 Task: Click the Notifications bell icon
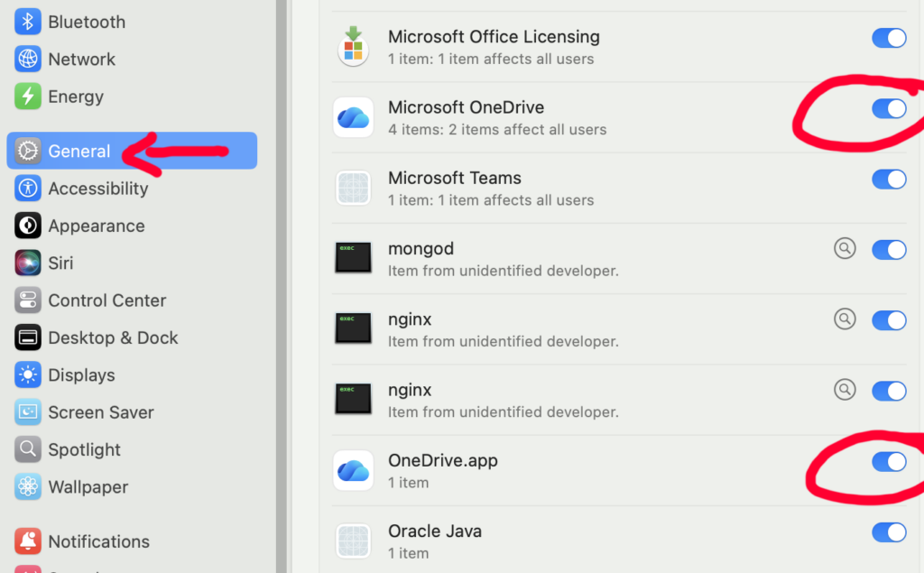pyautogui.click(x=28, y=541)
